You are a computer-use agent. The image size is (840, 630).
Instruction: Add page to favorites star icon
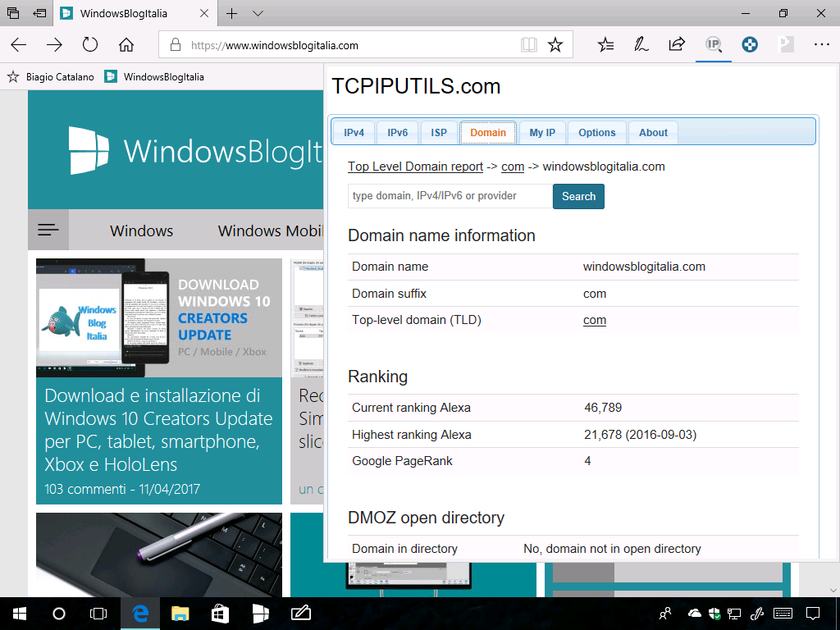[555, 45]
